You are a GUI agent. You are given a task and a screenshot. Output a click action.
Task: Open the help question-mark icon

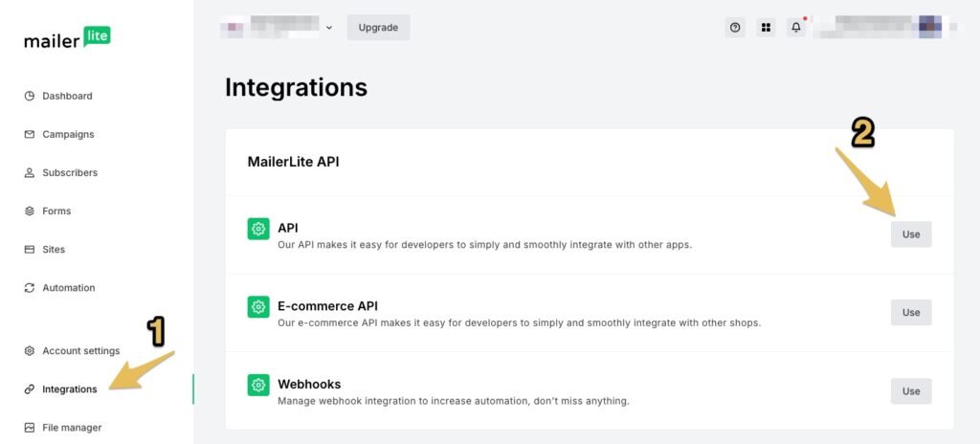[x=735, y=28]
